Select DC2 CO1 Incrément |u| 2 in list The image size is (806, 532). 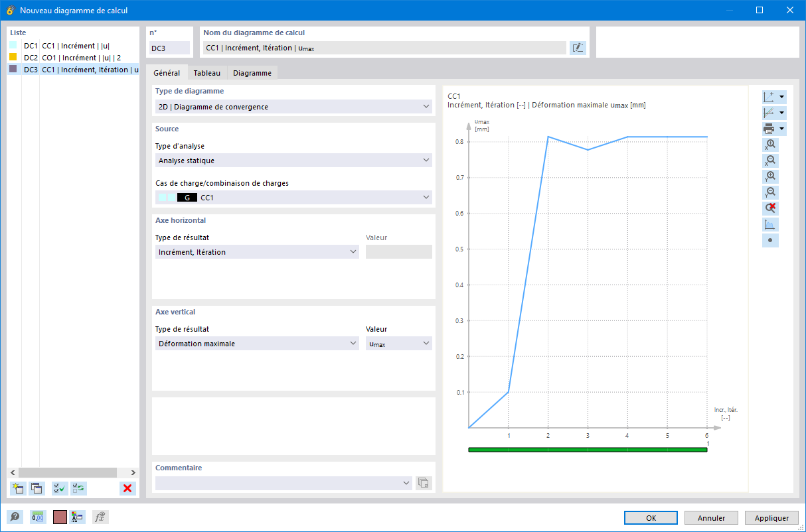click(73, 58)
